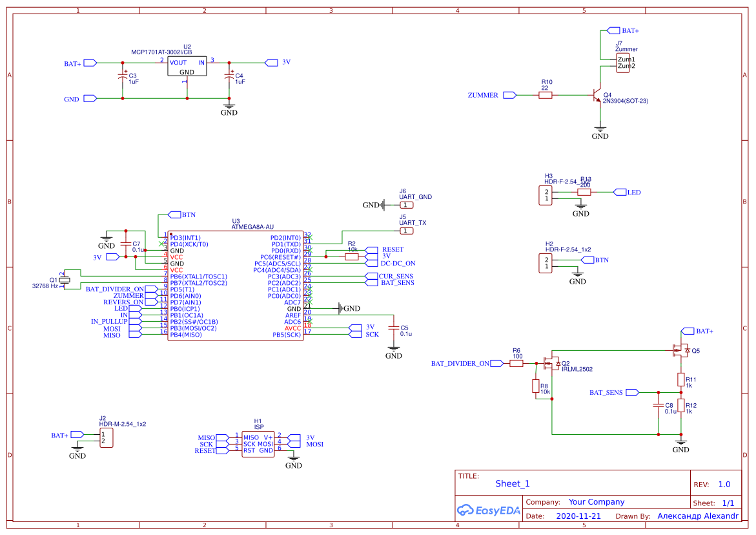The width and height of the screenshot is (756, 535).
Task: Click the Sheet_1 title text
Action: (511, 483)
